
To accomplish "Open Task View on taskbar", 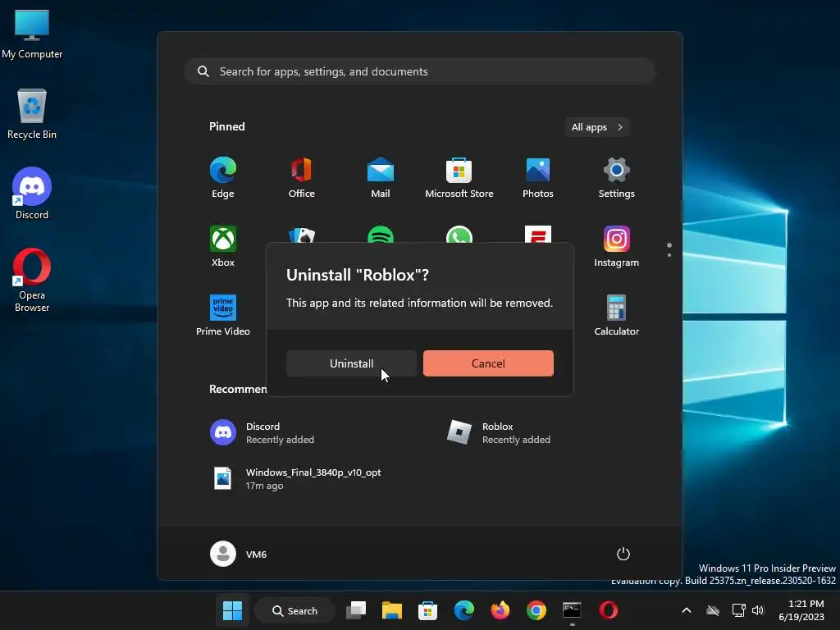I will pos(356,610).
